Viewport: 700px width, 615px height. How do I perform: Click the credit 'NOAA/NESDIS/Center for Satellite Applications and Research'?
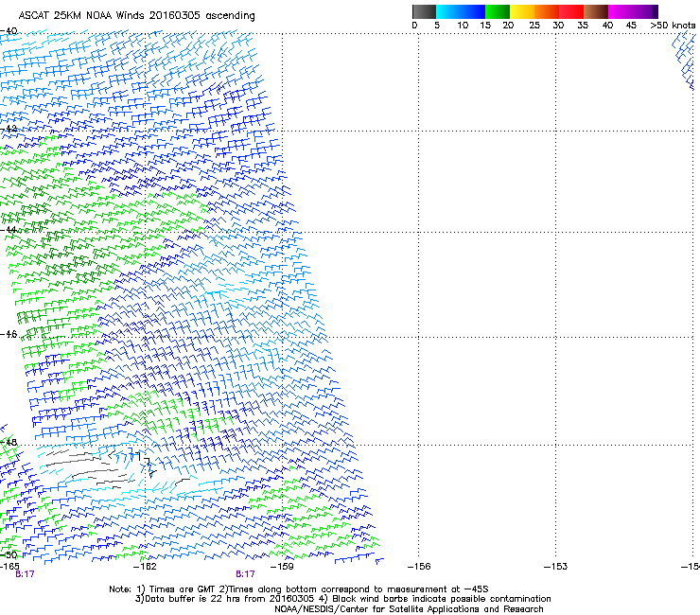[409, 609]
